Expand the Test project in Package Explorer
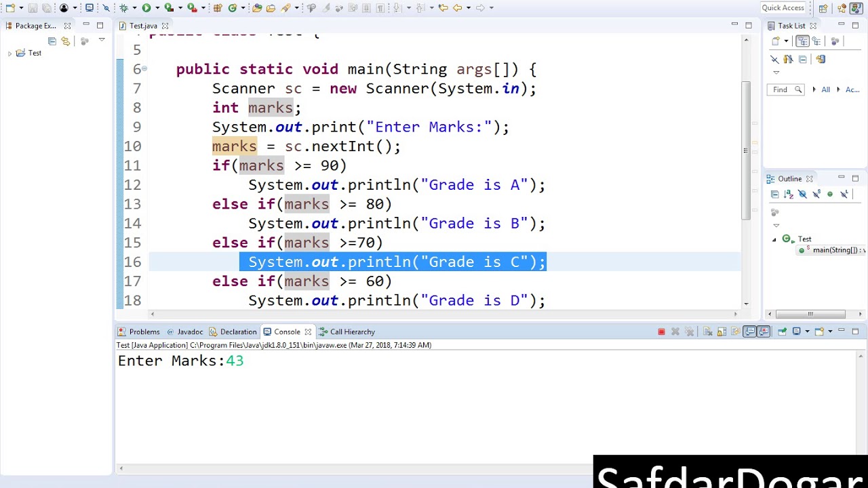Screen dimensions: 868x488 point(9,54)
